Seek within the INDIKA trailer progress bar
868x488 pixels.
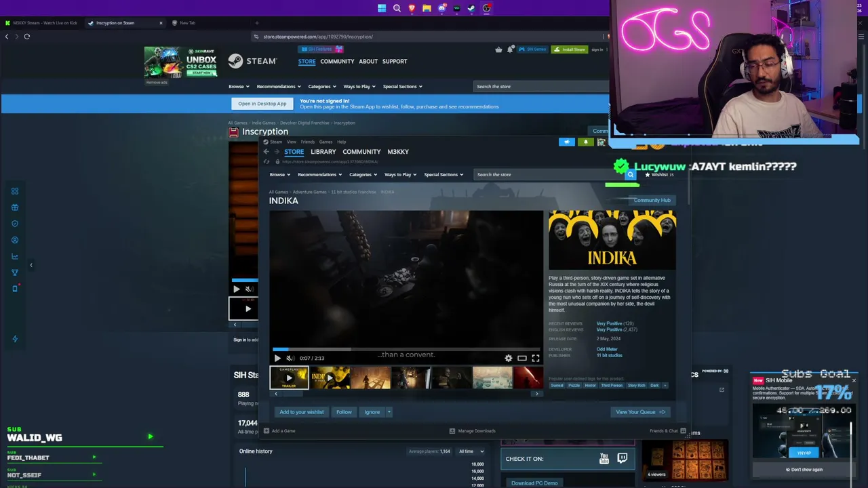pos(406,350)
